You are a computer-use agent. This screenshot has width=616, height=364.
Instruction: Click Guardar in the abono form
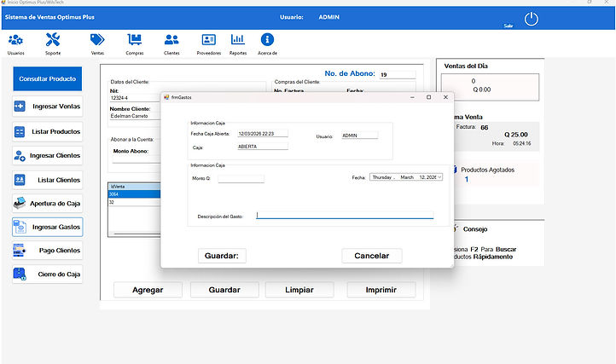tap(224, 290)
